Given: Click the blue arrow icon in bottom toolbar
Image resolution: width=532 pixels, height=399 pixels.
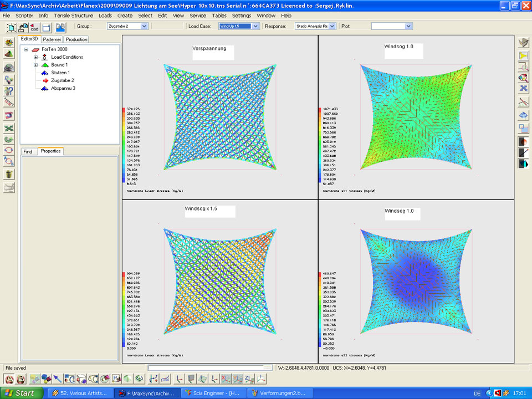Looking at the screenshot, I should pos(58,379).
